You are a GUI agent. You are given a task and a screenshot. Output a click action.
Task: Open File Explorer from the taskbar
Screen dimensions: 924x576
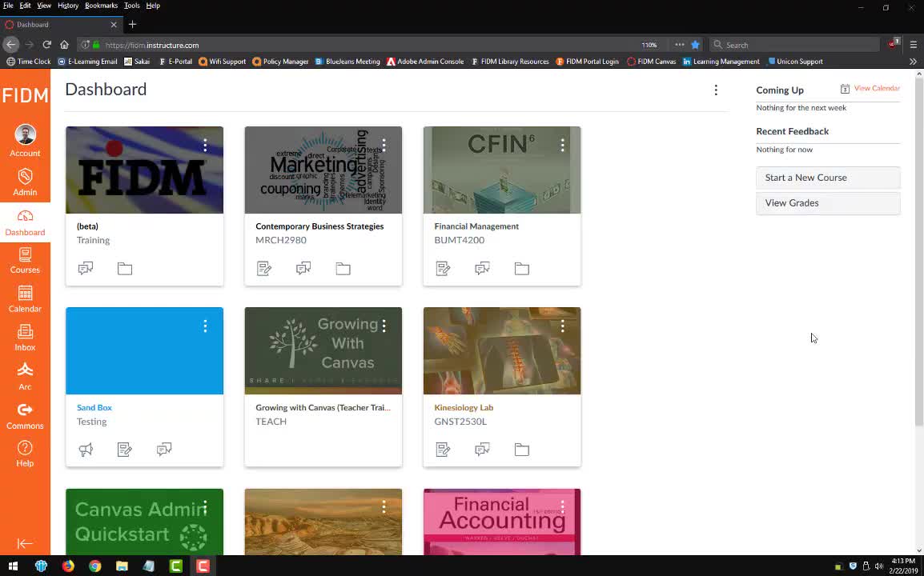coord(122,566)
